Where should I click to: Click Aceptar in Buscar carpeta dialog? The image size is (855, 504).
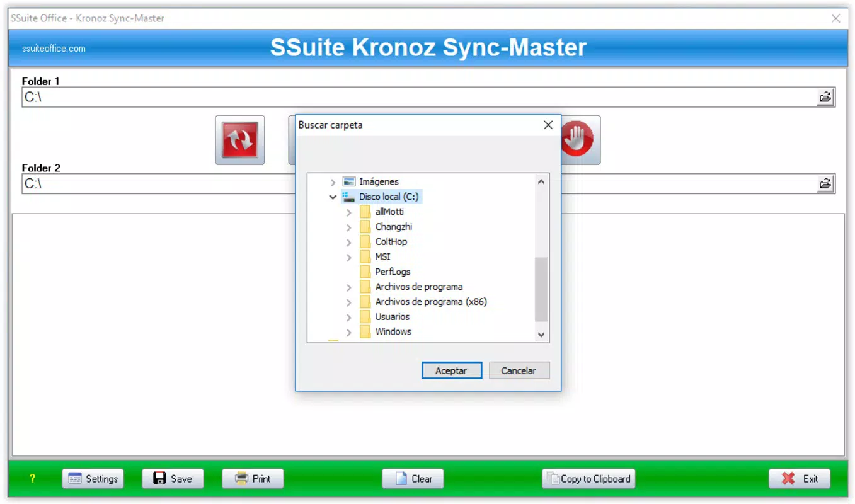tap(452, 370)
